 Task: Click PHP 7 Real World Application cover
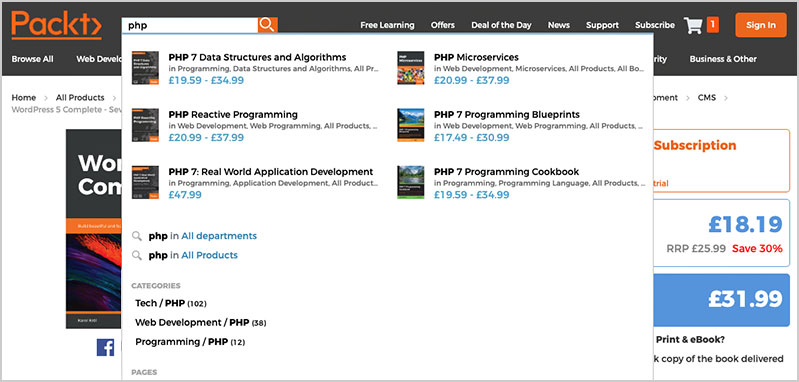145,182
